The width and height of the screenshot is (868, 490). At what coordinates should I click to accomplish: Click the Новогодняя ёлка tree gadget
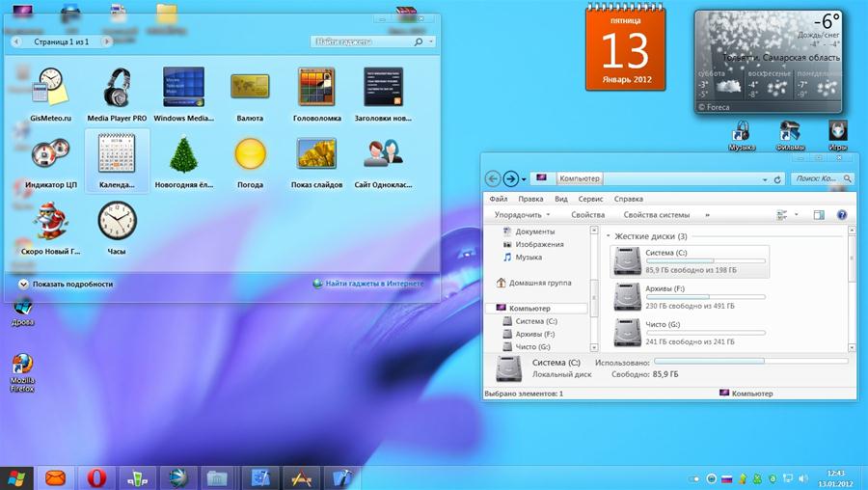[x=183, y=156]
